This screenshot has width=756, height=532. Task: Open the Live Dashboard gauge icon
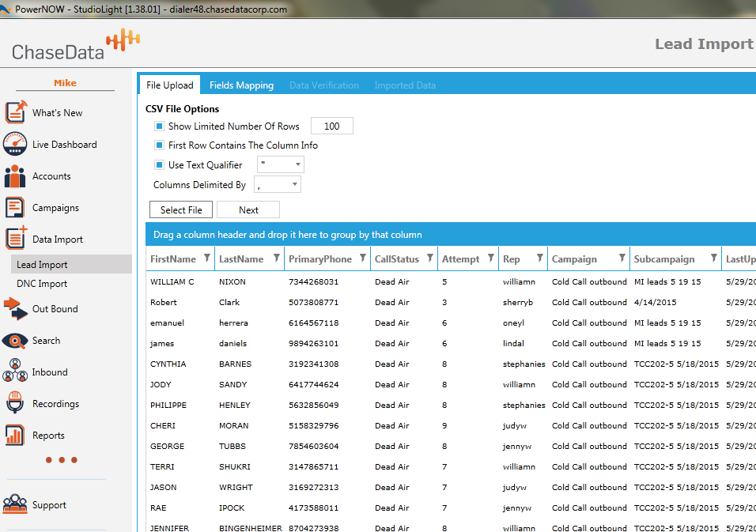tap(16, 144)
